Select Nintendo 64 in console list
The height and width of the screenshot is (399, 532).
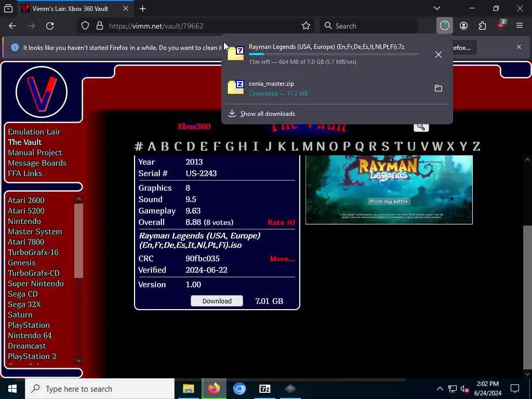point(30,336)
